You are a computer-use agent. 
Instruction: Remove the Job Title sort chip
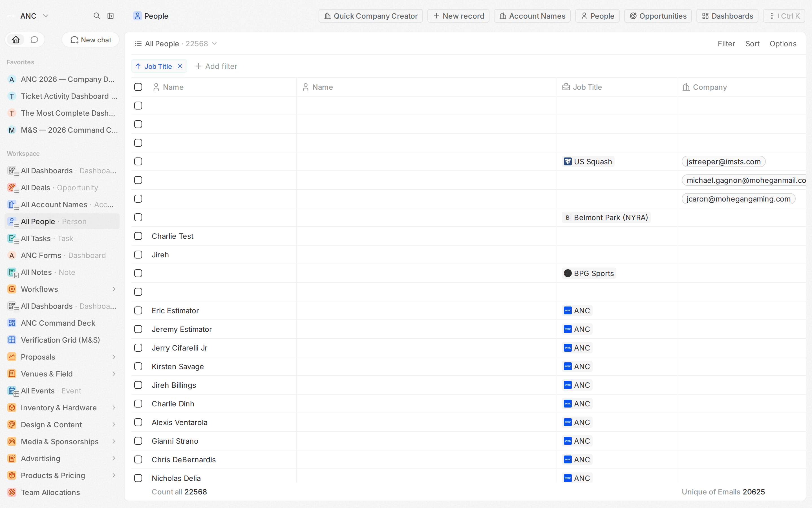click(180, 66)
